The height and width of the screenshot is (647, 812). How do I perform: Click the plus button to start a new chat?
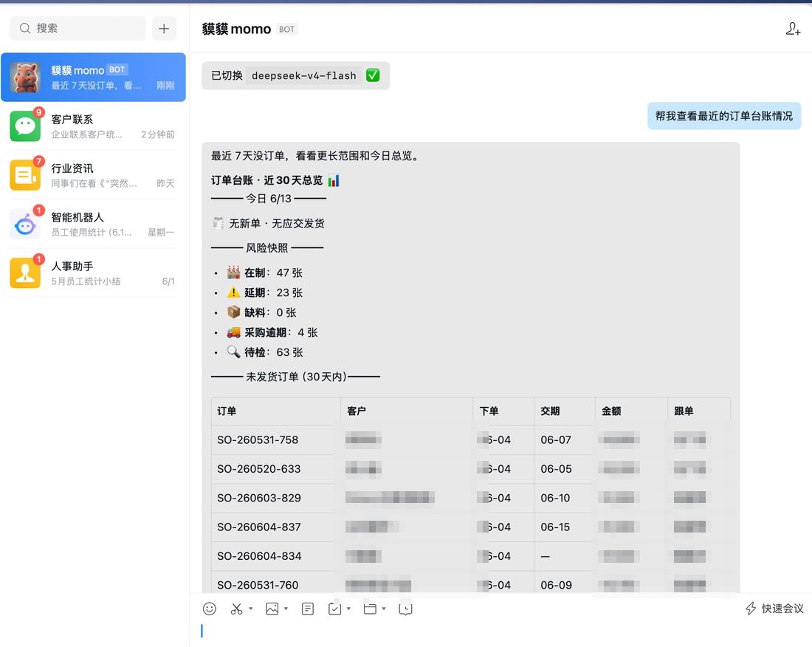pos(164,29)
